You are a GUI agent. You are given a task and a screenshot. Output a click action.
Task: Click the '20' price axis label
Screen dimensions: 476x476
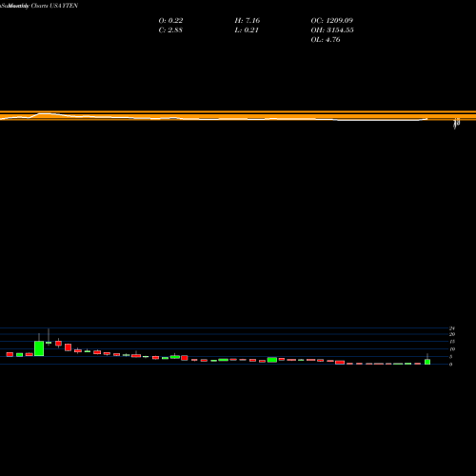coord(452,334)
